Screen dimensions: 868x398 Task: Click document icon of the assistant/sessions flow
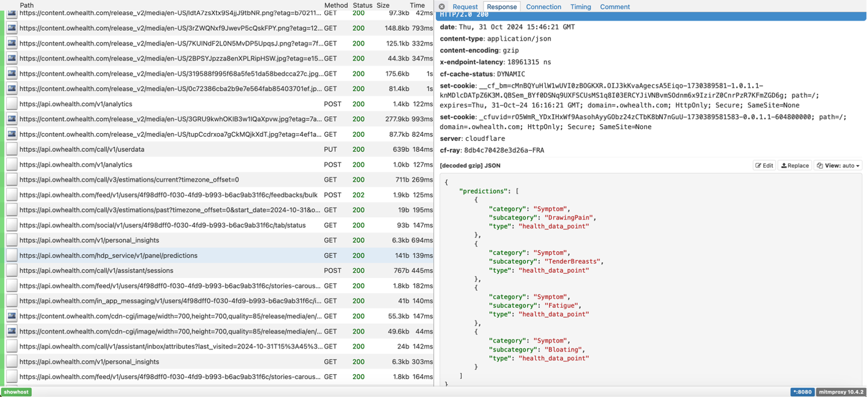(x=12, y=271)
